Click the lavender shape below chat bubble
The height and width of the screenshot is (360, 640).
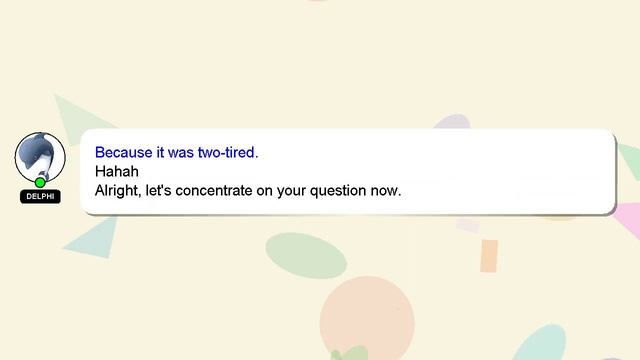tap(468, 224)
